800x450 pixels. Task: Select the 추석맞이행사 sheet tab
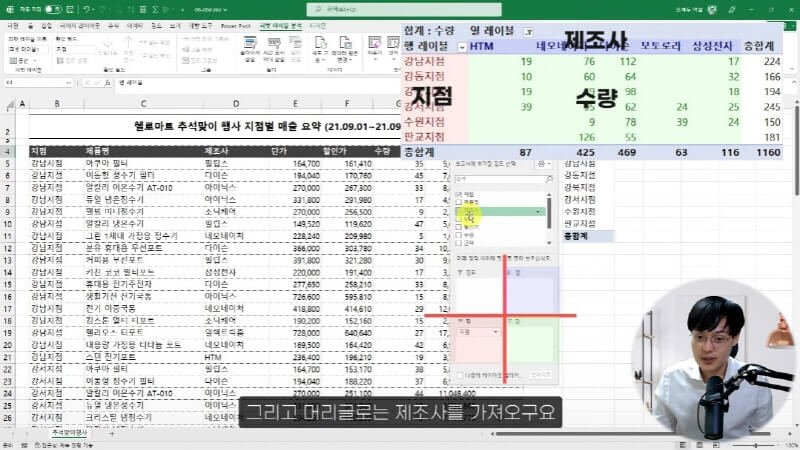coord(70,433)
